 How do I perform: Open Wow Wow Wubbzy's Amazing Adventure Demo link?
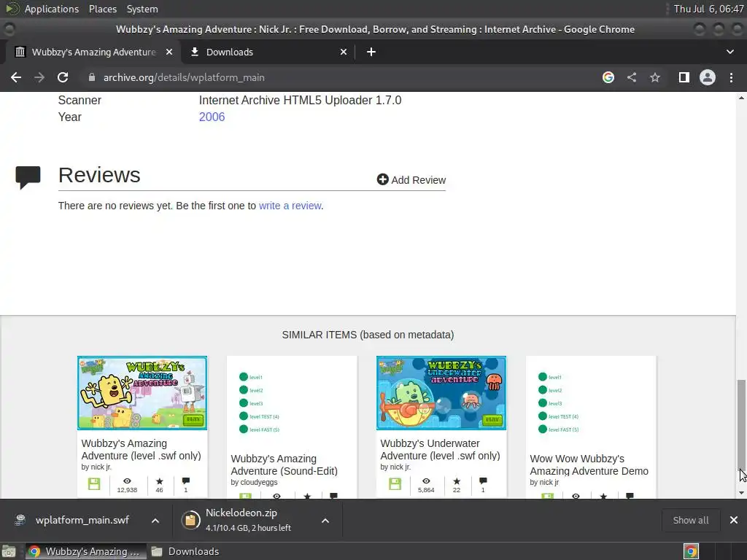589,464
